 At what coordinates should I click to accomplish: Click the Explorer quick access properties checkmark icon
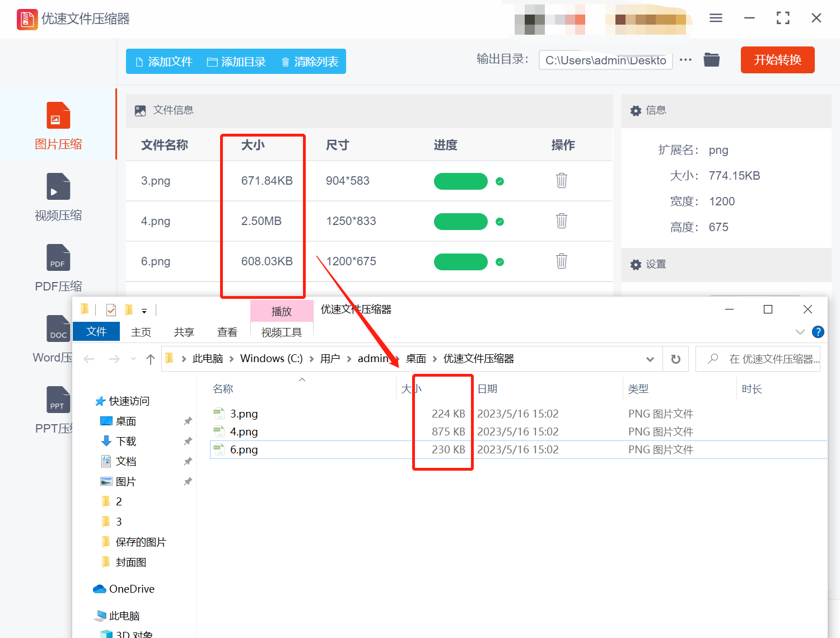click(111, 310)
